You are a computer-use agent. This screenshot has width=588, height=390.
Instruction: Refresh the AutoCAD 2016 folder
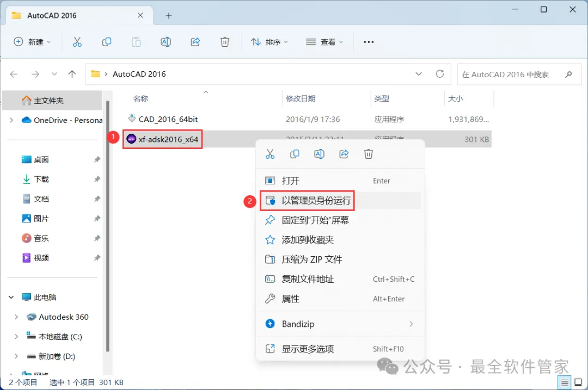pos(440,74)
